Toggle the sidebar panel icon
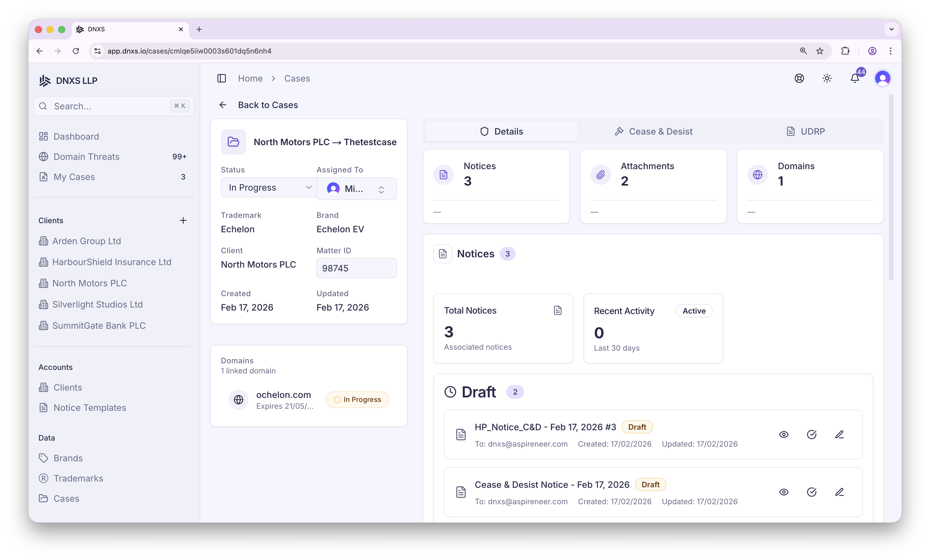Image resolution: width=930 pixels, height=560 pixels. (x=222, y=79)
